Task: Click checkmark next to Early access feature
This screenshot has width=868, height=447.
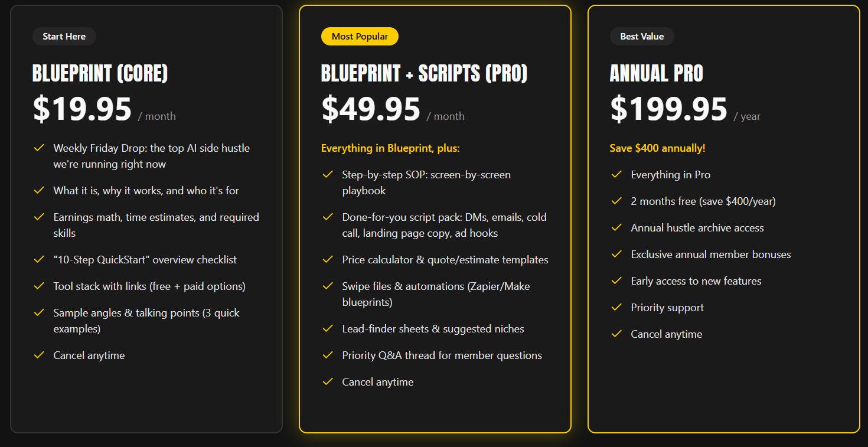Action: tap(616, 280)
